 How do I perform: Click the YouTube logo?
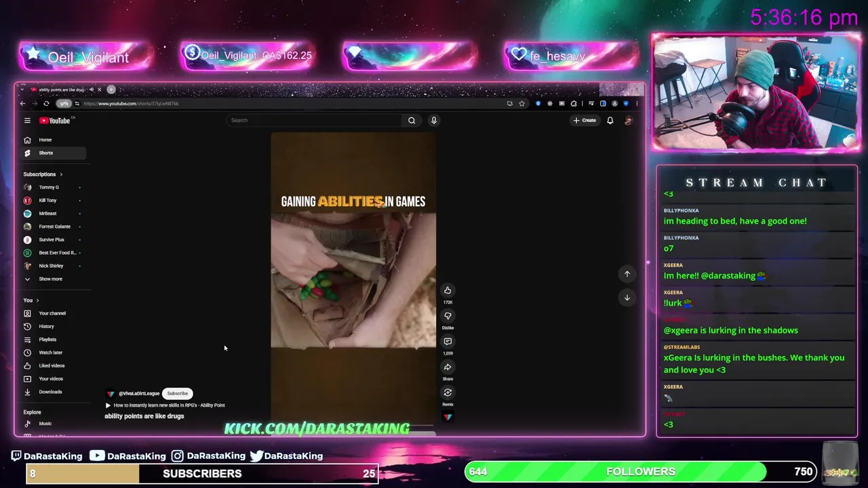tap(56, 121)
